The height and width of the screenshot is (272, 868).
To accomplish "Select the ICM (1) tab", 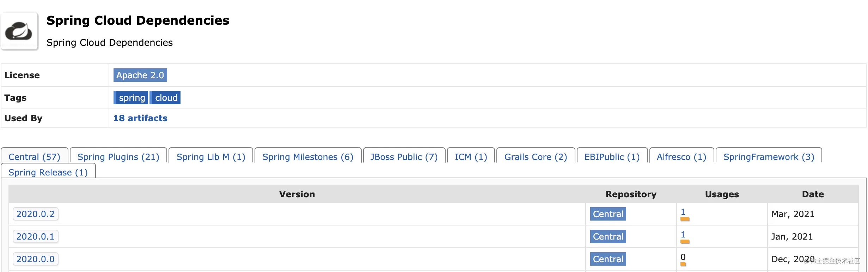I will tap(471, 156).
